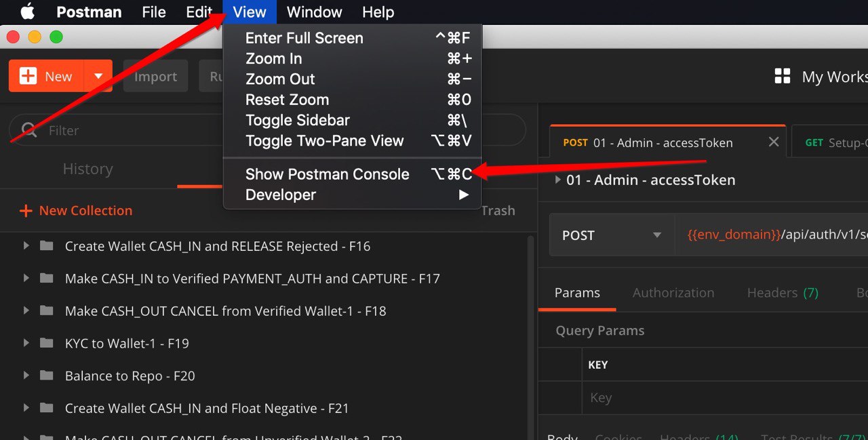
Task: Open the Developer submenu
Action: pyautogui.click(x=352, y=195)
